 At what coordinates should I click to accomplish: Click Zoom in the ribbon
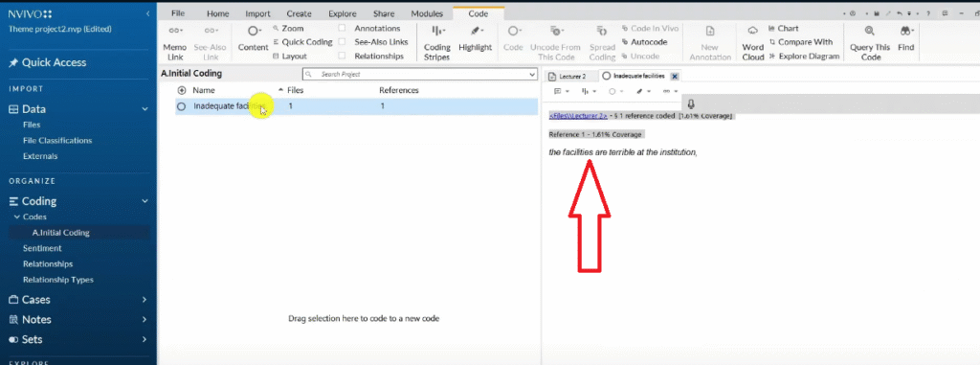[288, 28]
